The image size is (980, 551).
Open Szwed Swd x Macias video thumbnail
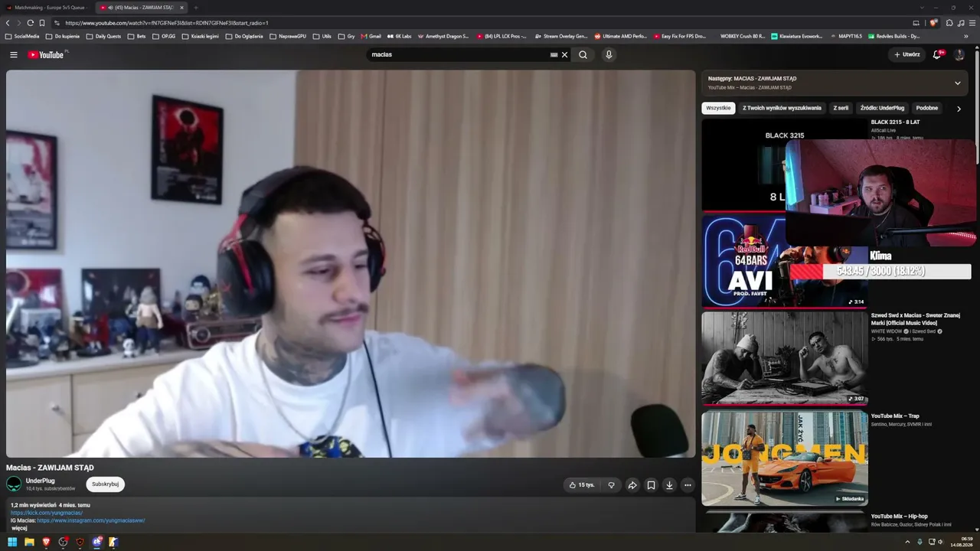tap(785, 357)
